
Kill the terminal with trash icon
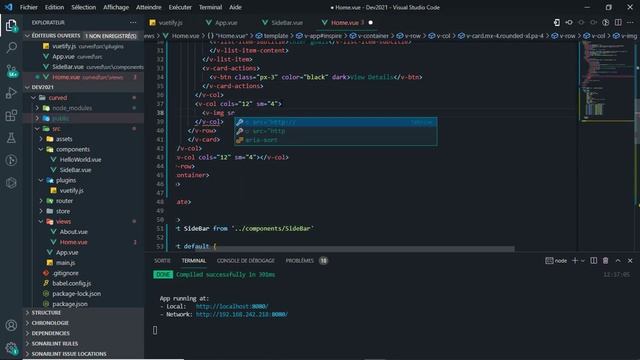606,260
